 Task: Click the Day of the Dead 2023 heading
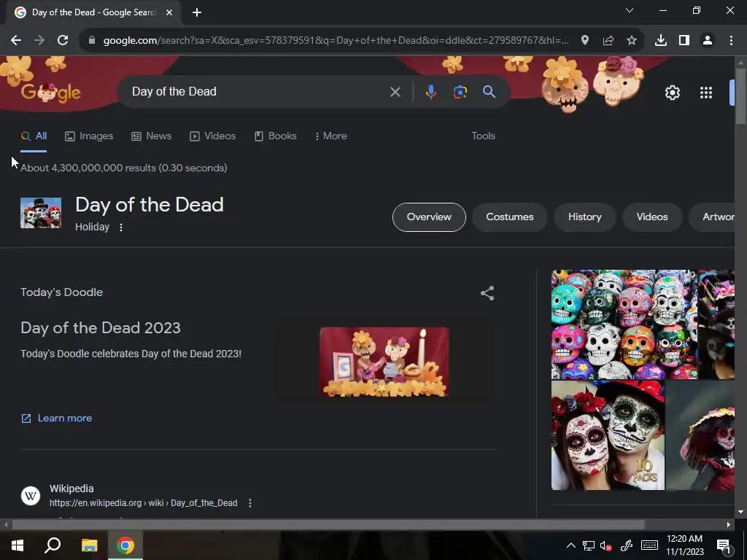tap(101, 328)
